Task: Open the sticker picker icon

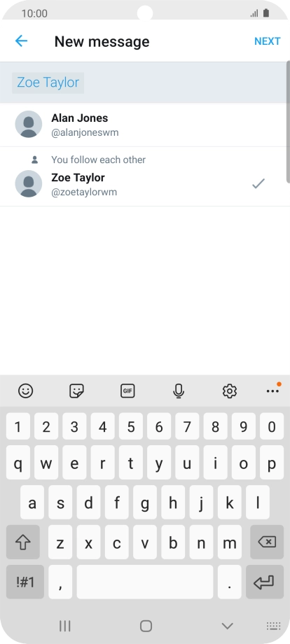Action: 76,391
